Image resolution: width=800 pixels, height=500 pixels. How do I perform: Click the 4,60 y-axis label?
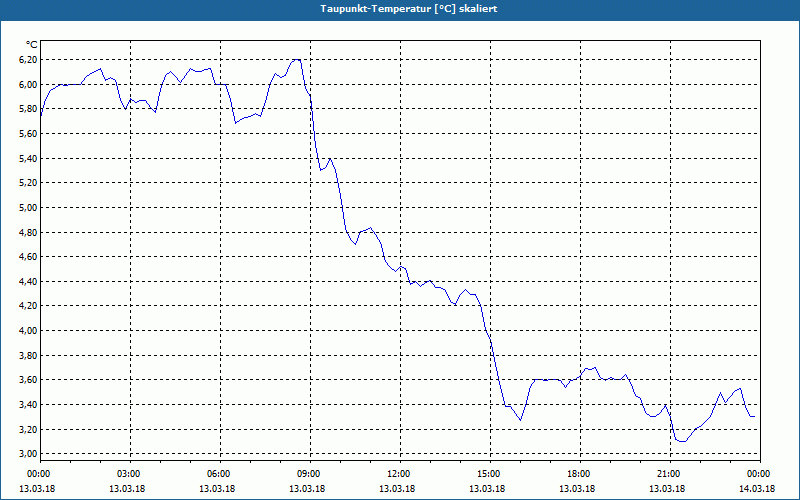click(29, 257)
